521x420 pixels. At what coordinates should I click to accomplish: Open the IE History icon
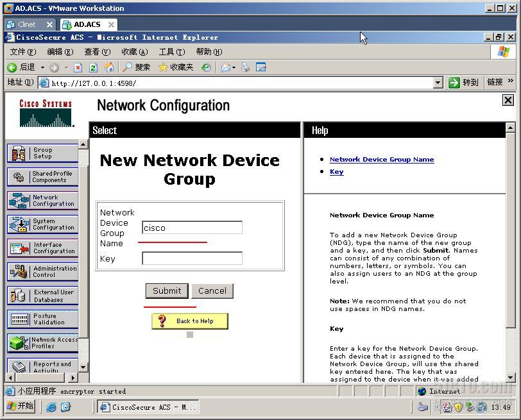[x=206, y=68]
